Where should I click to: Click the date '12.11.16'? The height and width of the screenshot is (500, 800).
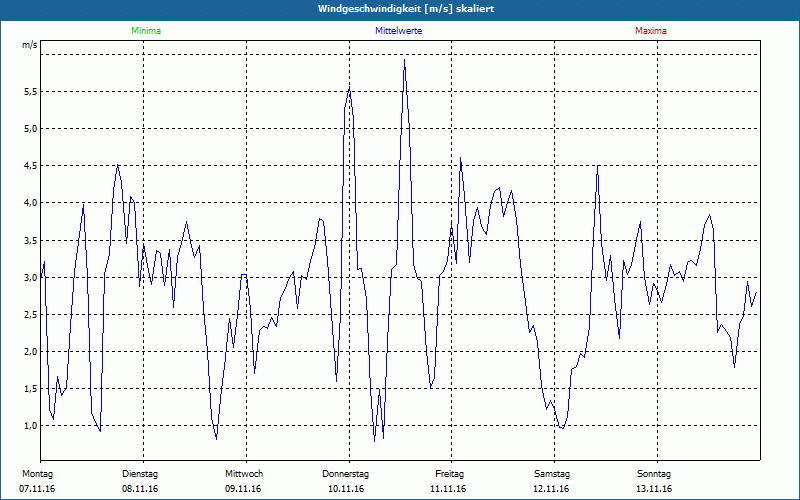(x=551, y=489)
